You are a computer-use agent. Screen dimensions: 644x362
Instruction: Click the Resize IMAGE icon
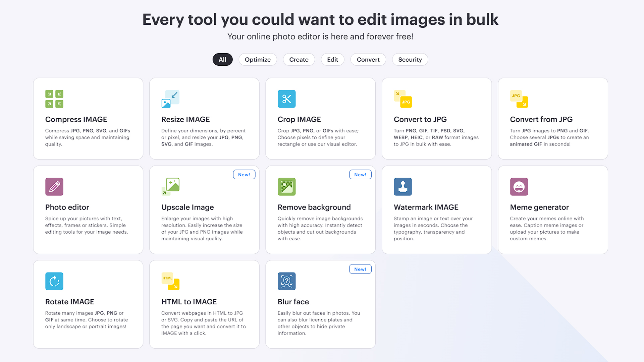click(x=170, y=99)
